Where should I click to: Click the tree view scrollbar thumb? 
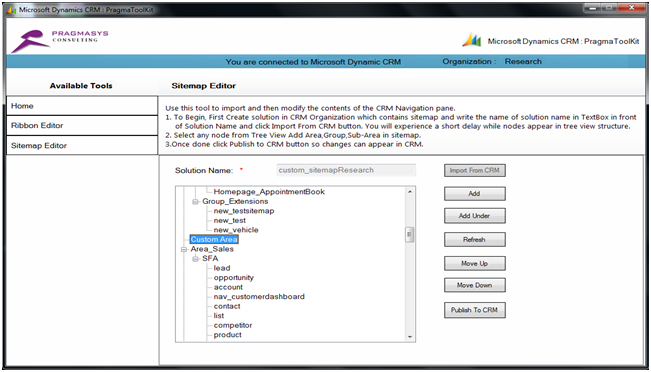(410, 235)
